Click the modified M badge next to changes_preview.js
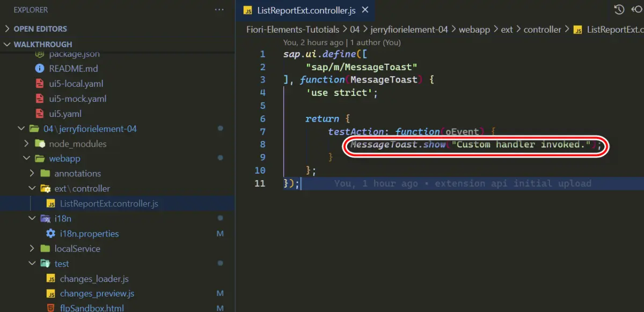 point(220,294)
